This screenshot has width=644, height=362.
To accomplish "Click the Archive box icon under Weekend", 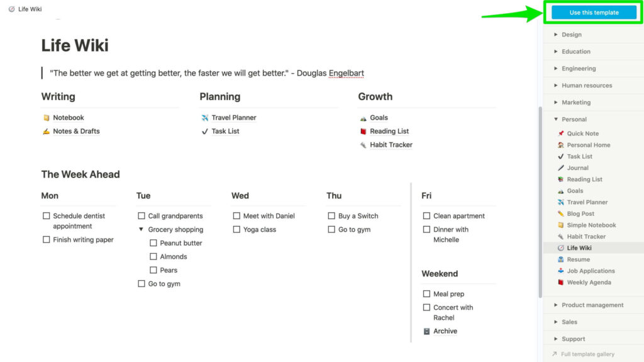I will (x=426, y=331).
